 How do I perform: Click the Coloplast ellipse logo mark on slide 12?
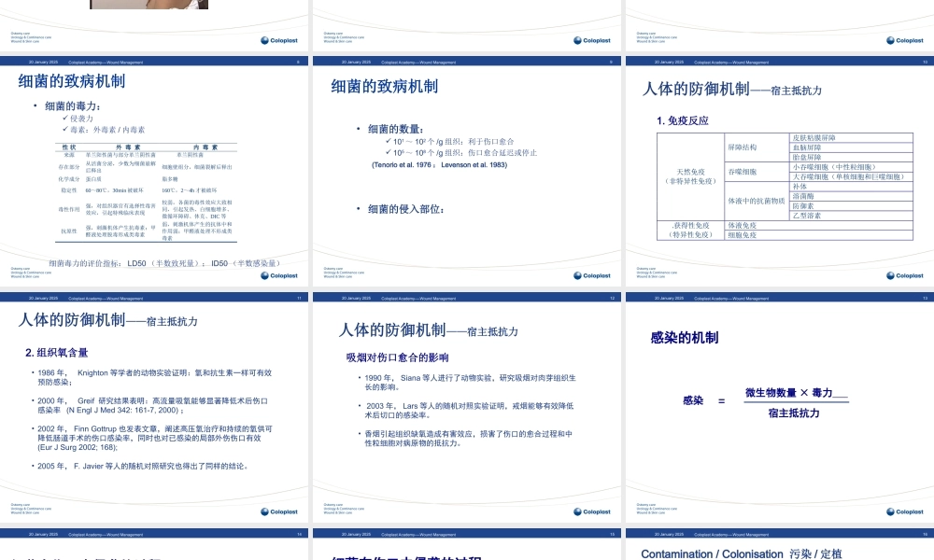point(578,511)
